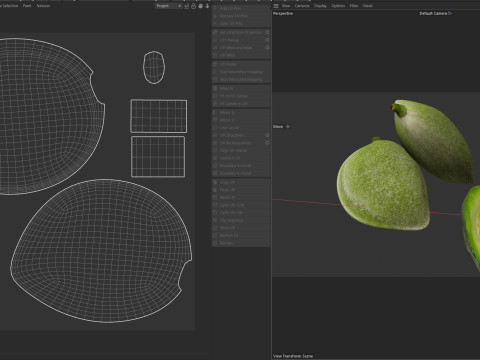Click the UV Straighten icon

pos(215,135)
